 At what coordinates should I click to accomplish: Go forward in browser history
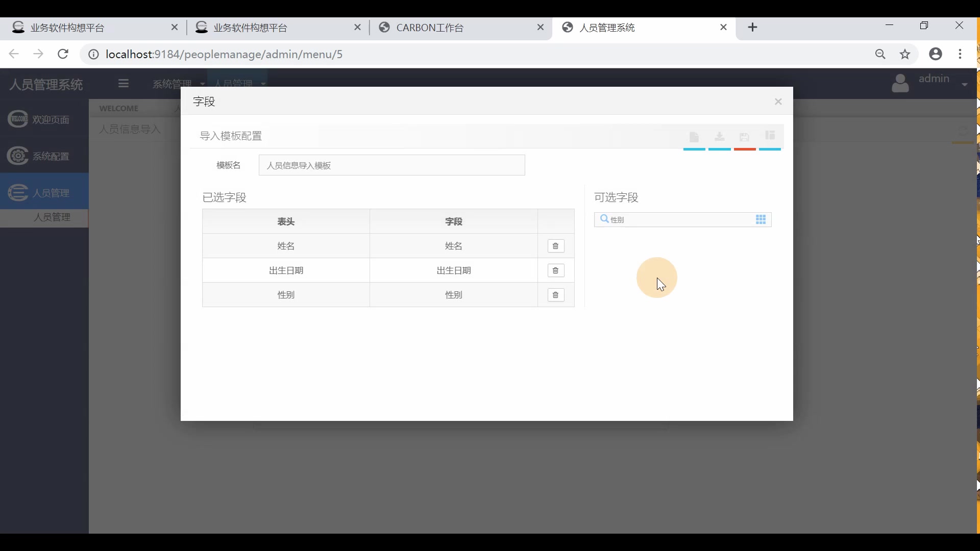coord(38,54)
